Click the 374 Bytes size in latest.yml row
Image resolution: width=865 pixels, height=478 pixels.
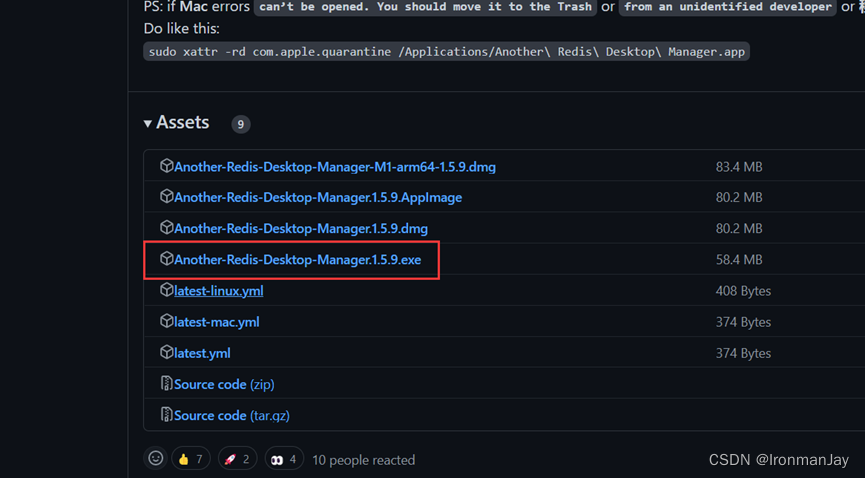coord(743,353)
